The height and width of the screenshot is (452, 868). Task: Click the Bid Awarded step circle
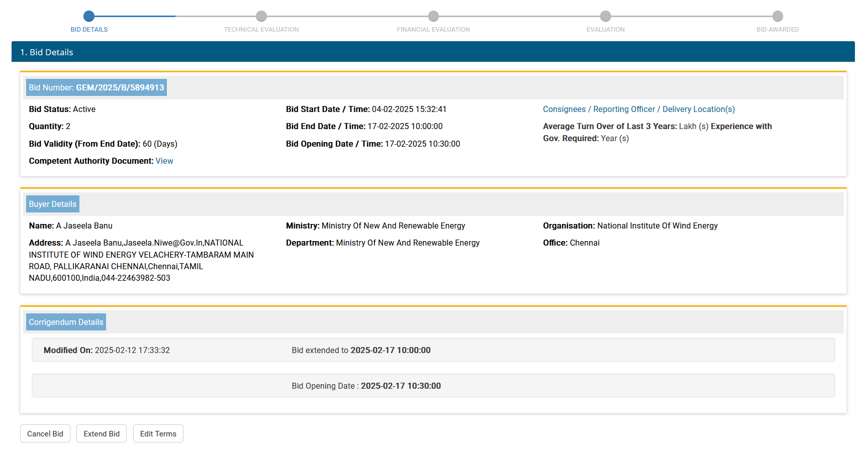(778, 16)
